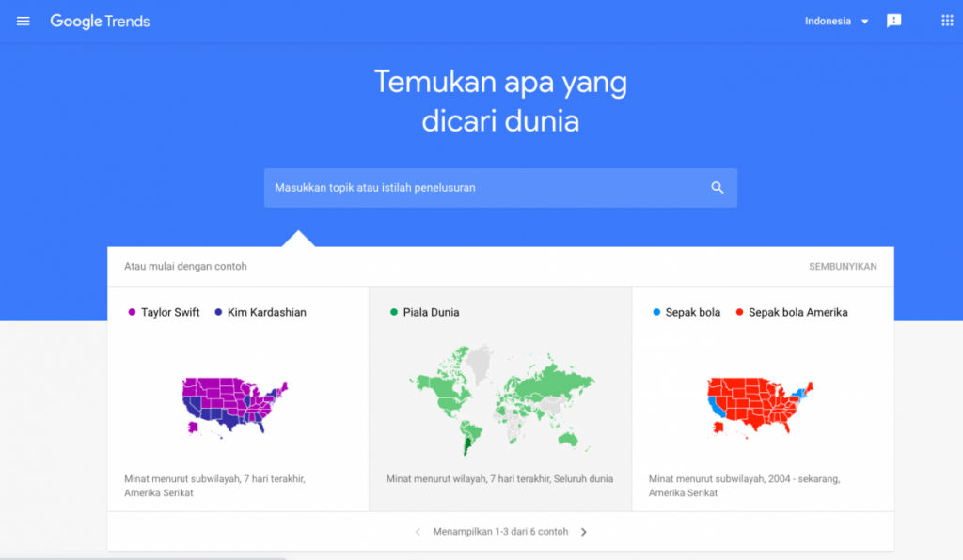Go back with the left pagination chevron
Image resolution: width=963 pixels, height=560 pixels.
coord(417,531)
